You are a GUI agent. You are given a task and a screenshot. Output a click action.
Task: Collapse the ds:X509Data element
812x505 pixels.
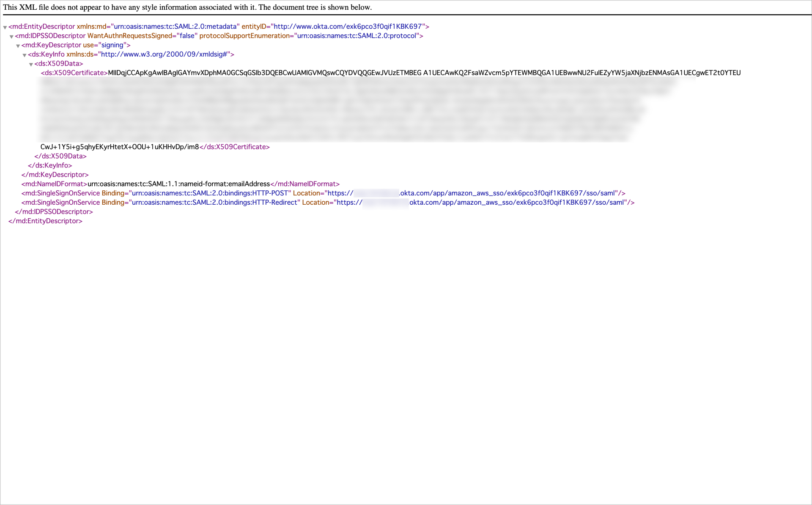tap(31, 64)
